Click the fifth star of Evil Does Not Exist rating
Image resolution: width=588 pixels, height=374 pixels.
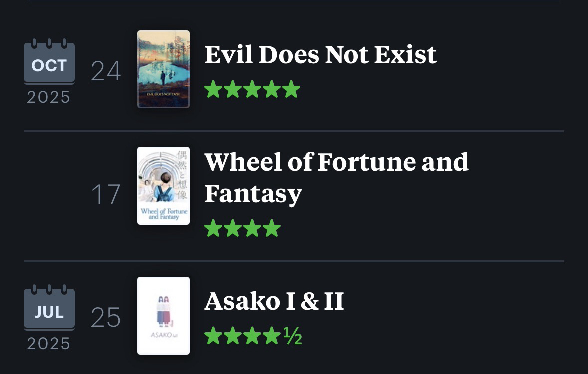(x=291, y=90)
